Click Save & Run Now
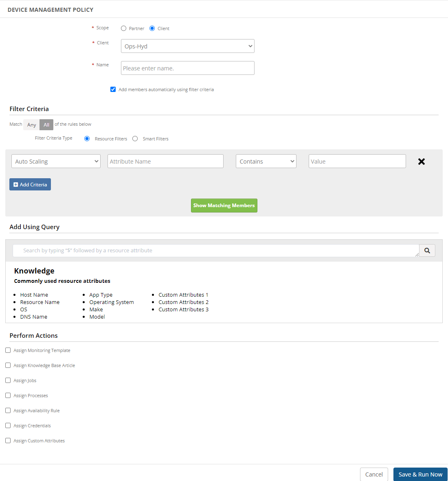 (420, 474)
